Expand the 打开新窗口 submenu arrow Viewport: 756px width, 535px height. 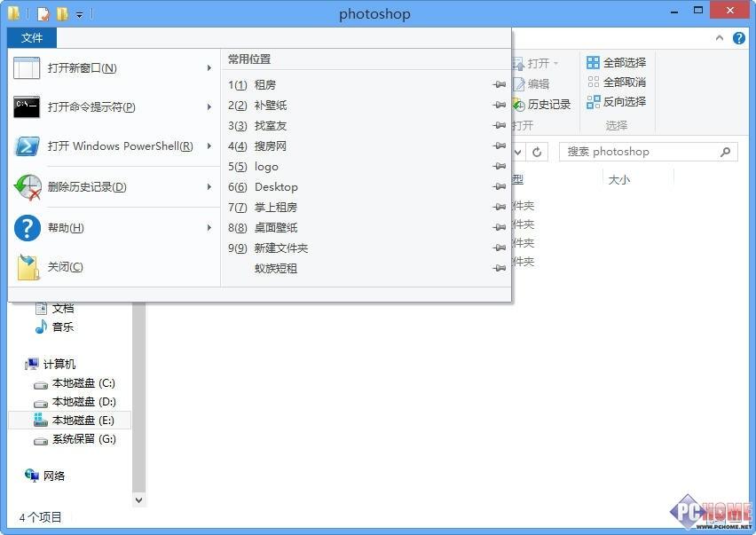(209, 68)
